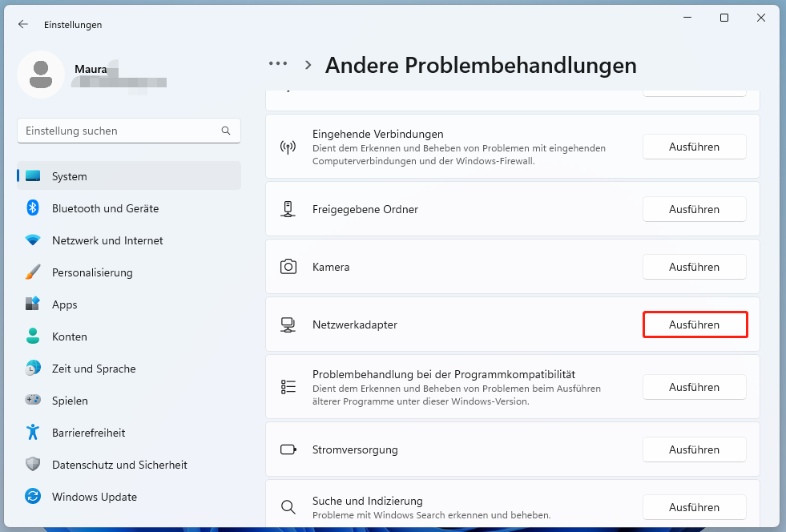
Task: Click the breadcrumb chevron before Andere Problembehandlungen
Action: (x=308, y=65)
